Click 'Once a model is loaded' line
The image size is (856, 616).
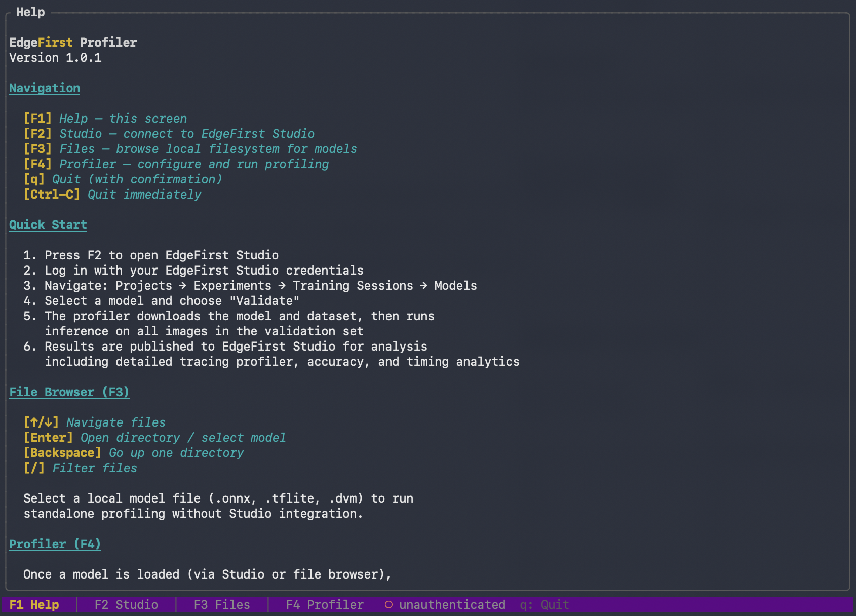(208, 574)
